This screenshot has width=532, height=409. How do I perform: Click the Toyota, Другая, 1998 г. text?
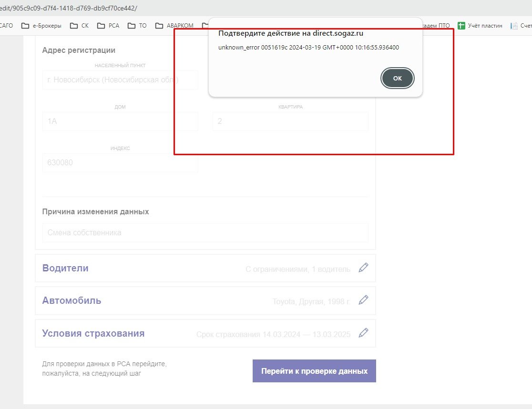pyautogui.click(x=311, y=301)
